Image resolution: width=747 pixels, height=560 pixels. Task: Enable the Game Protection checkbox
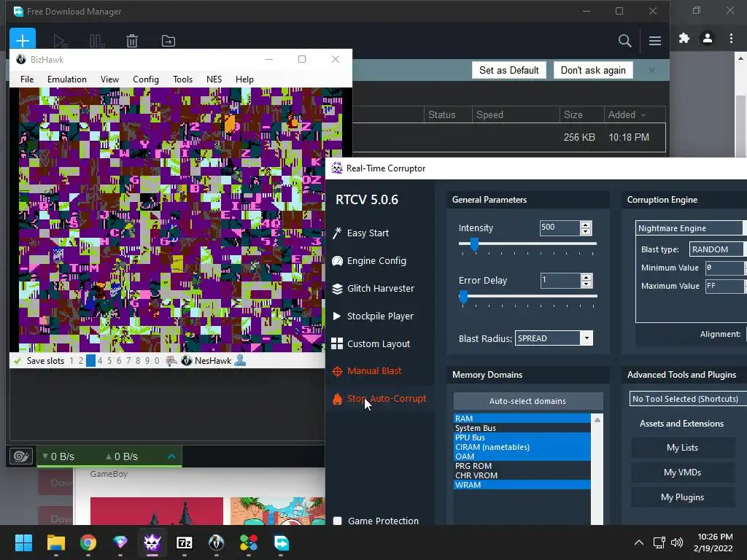pos(337,521)
